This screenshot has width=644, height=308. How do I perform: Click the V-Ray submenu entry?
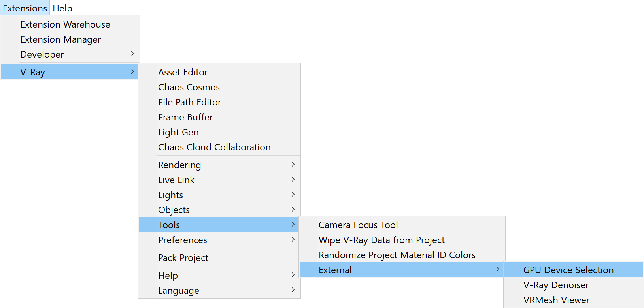(70, 72)
